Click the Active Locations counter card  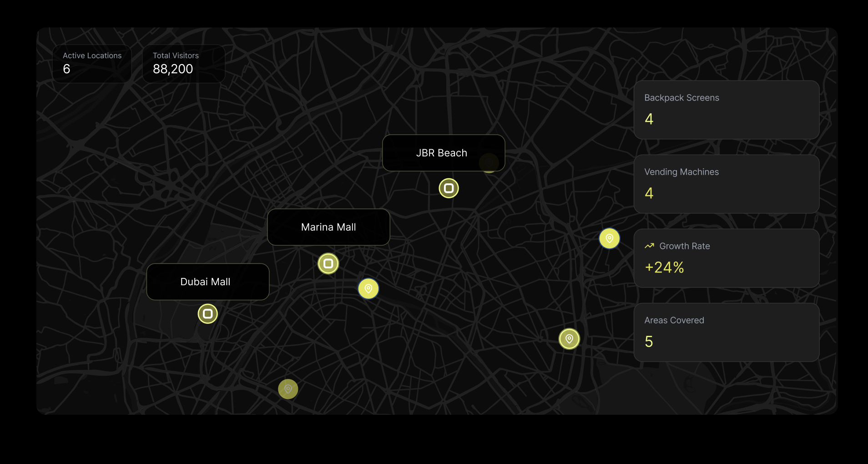[x=92, y=64]
